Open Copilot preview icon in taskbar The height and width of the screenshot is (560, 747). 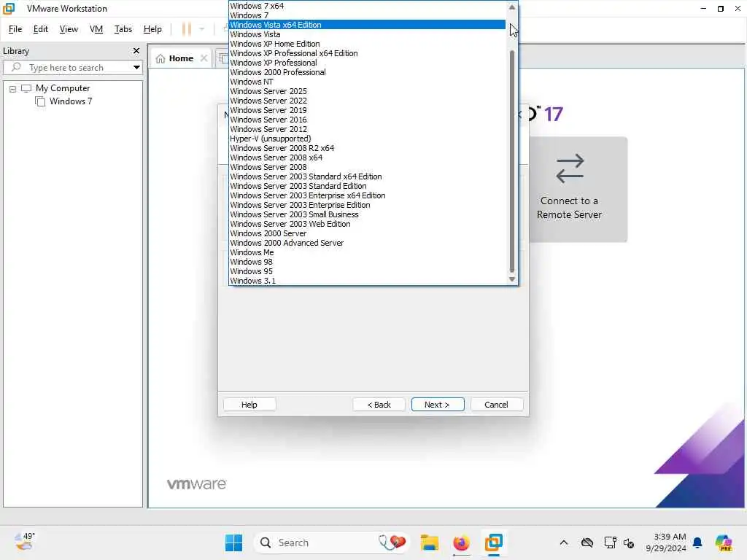(724, 542)
